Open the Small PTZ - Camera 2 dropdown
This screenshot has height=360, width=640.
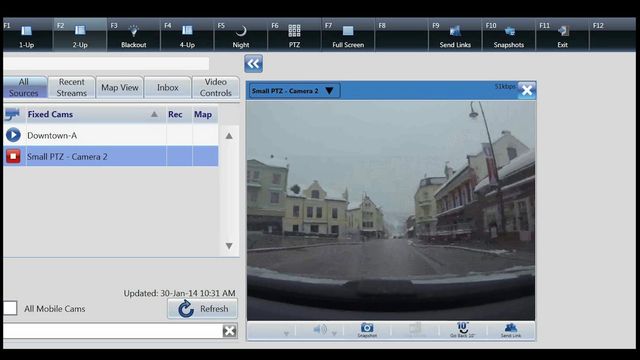329,91
